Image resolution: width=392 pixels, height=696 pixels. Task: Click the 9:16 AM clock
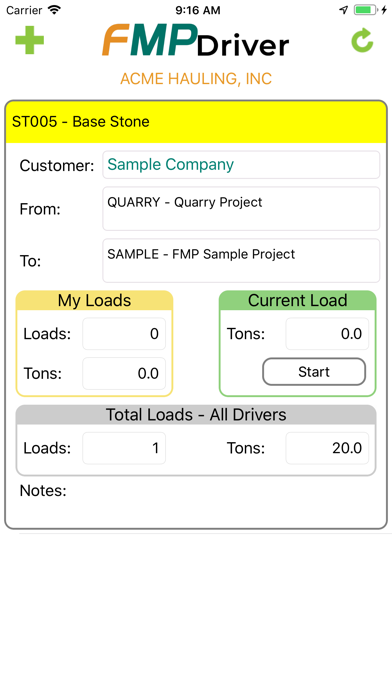[198, 10]
